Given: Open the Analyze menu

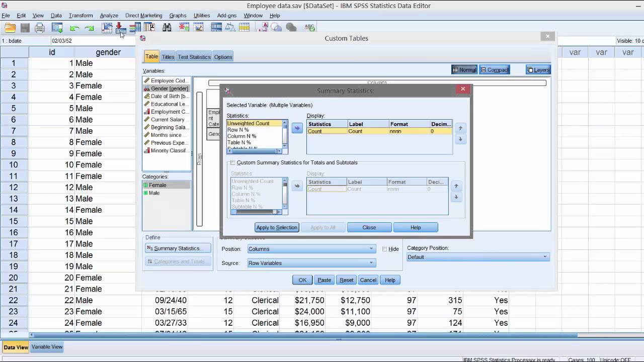Looking at the screenshot, I should pyautogui.click(x=109, y=16).
